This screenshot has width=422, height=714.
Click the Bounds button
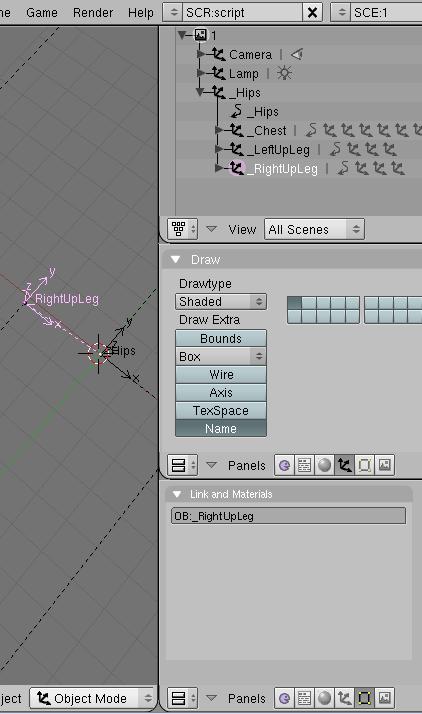[x=221, y=338]
